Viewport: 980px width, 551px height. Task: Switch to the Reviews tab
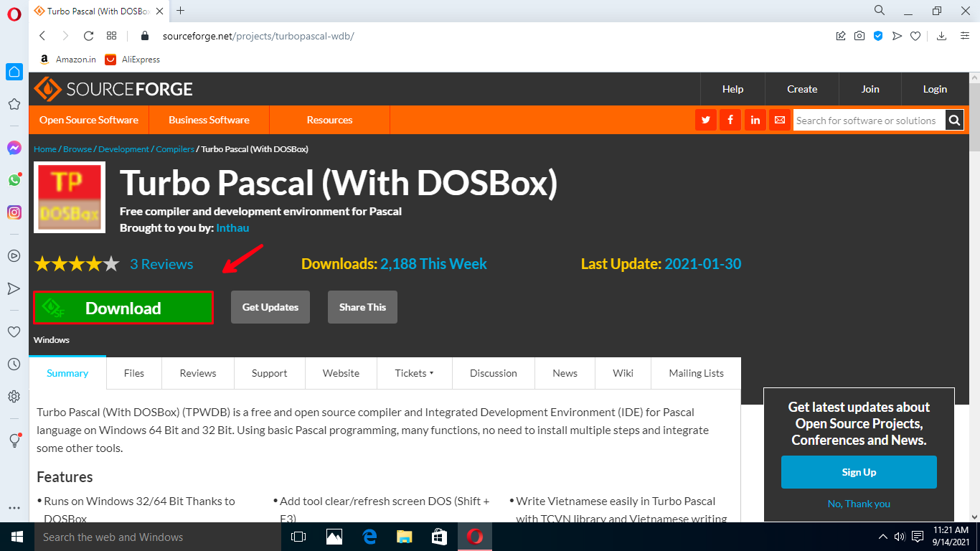point(198,373)
